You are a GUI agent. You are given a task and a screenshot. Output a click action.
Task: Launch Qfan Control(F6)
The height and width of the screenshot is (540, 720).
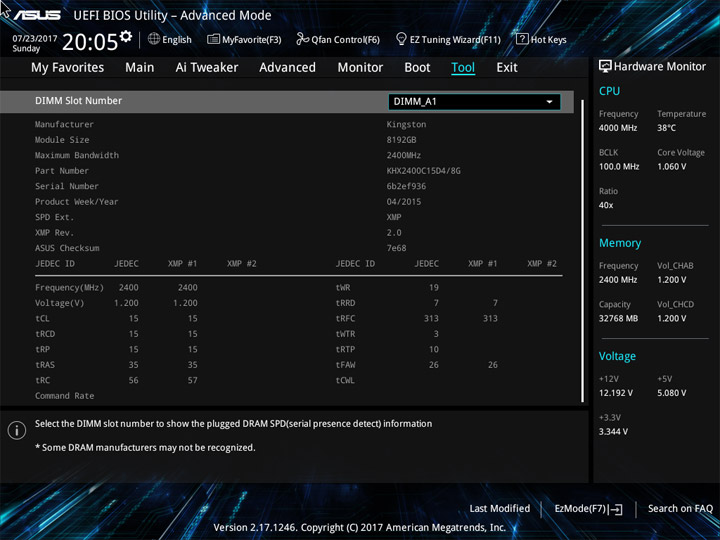tap(338, 39)
